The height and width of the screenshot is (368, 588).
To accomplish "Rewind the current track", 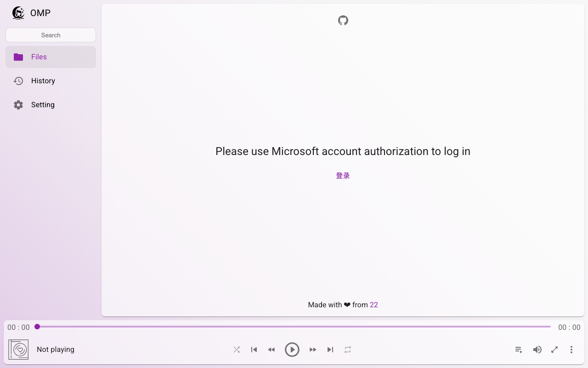I will pyautogui.click(x=271, y=350).
